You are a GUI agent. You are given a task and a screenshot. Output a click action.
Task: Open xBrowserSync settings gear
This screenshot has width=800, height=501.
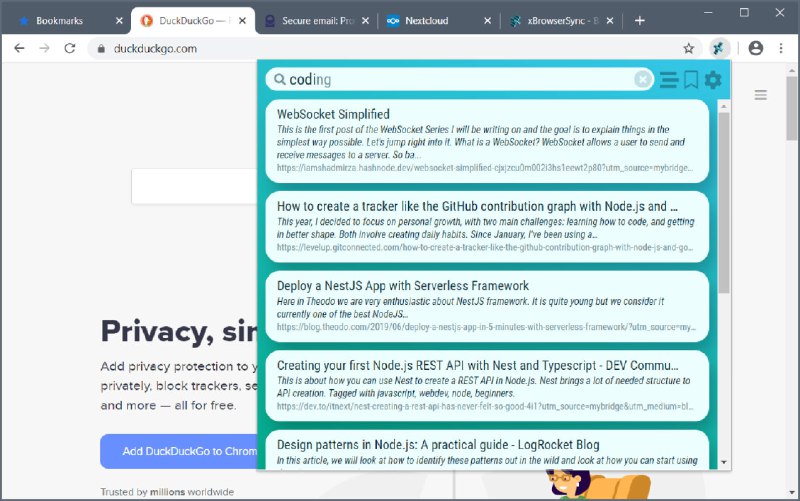[x=713, y=80]
